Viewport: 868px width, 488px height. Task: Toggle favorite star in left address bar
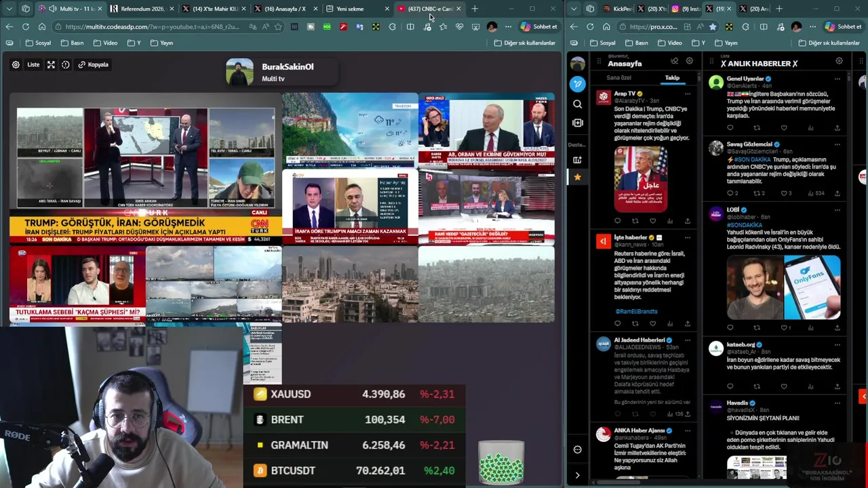pos(279,26)
